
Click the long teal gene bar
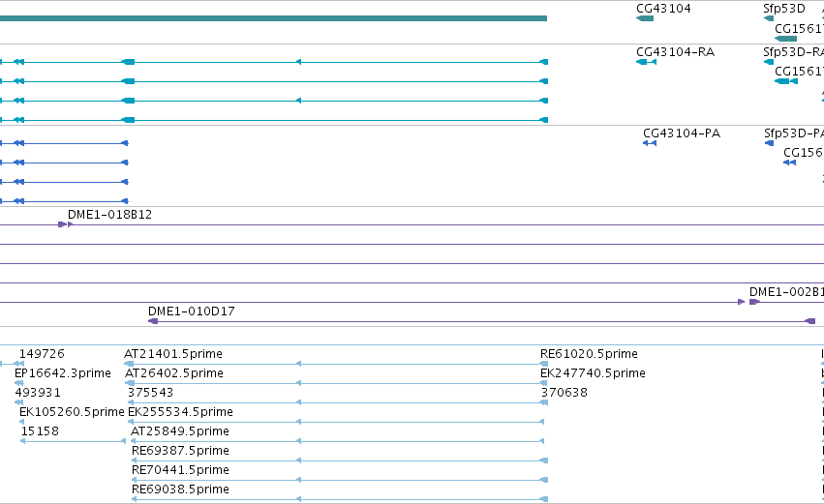(x=273, y=18)
